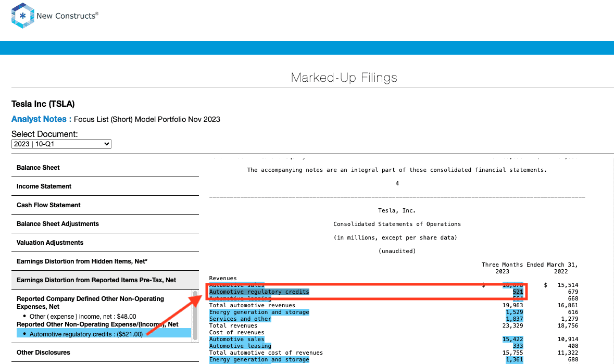Click Reported Other Non-Operating Expense/(Income), Net heading
Image resolution: width=614 pixels, height=364 pixels.
[x=97, y=324]
